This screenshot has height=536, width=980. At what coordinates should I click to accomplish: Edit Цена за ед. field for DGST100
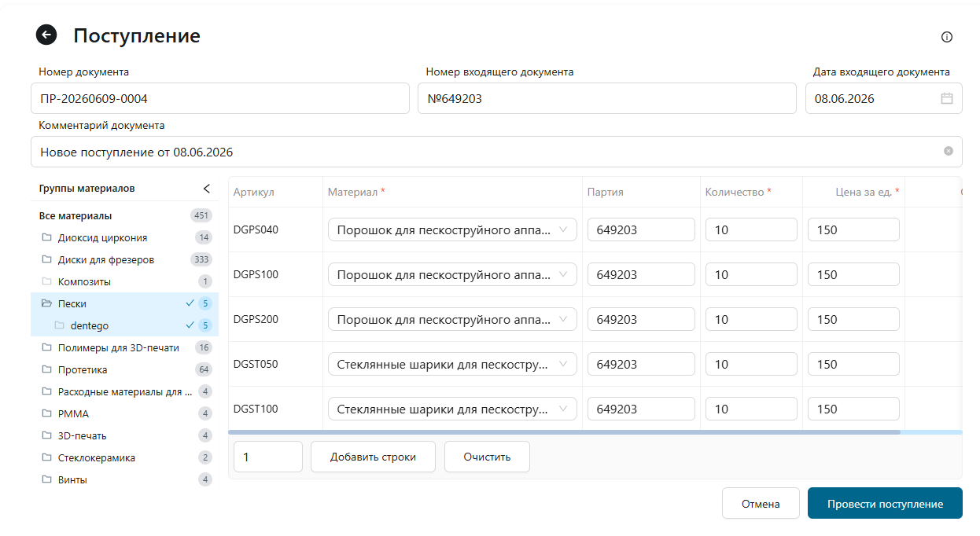coord(853,409)
